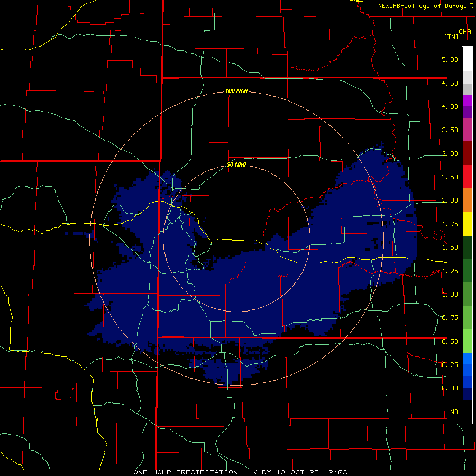
Task: Click the 5.00 legend value
Action: (x=450, y=59)
